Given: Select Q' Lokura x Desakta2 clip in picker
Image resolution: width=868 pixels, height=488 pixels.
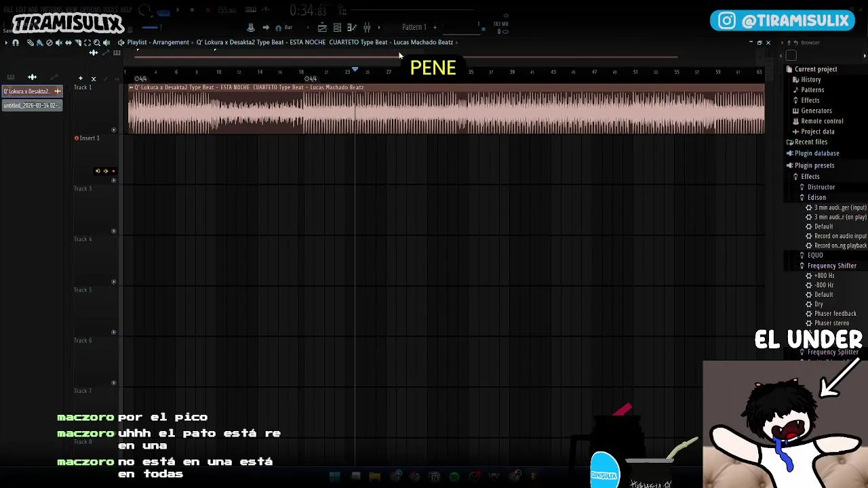Looking at the screenshot, I should point(32,91).
